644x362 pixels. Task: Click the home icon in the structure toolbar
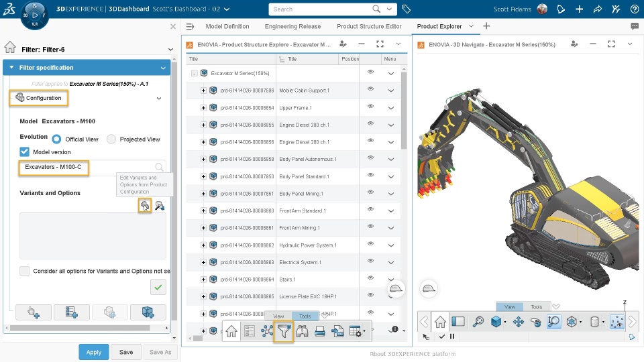tap(231, 330)
